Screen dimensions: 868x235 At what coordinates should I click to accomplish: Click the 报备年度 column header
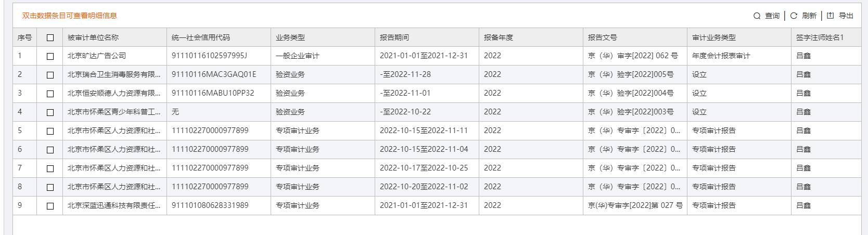click(499, 37)
